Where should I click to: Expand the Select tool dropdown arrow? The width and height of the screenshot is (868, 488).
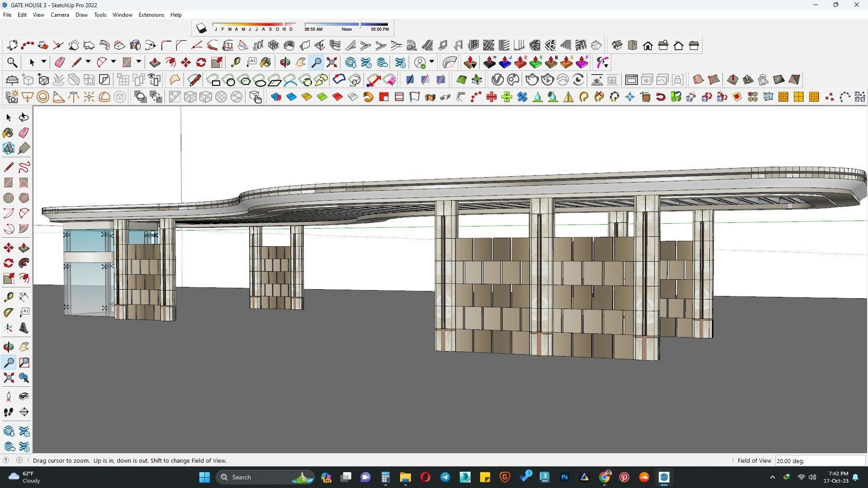43,62
